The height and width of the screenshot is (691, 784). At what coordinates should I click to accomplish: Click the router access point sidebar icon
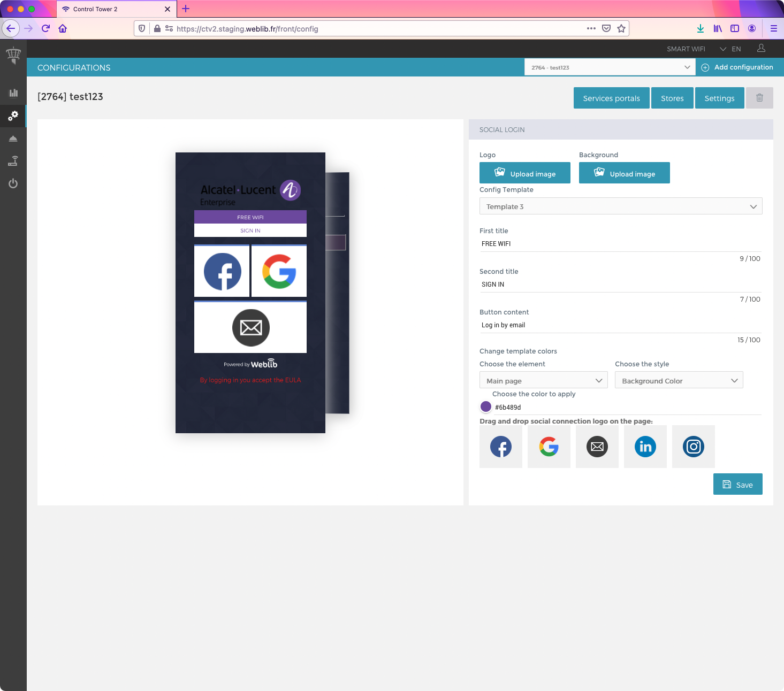13,160
